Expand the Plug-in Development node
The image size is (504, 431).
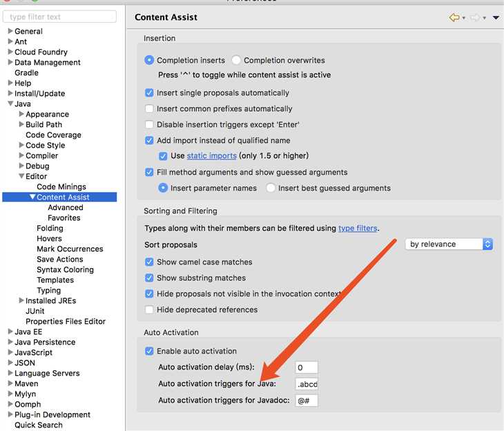click(x=10, y=414)
